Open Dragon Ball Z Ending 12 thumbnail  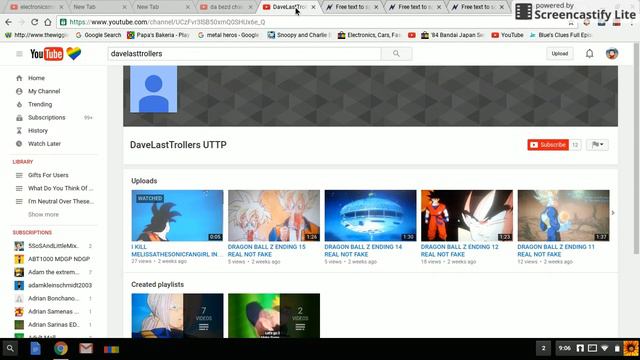pos(467,216)
